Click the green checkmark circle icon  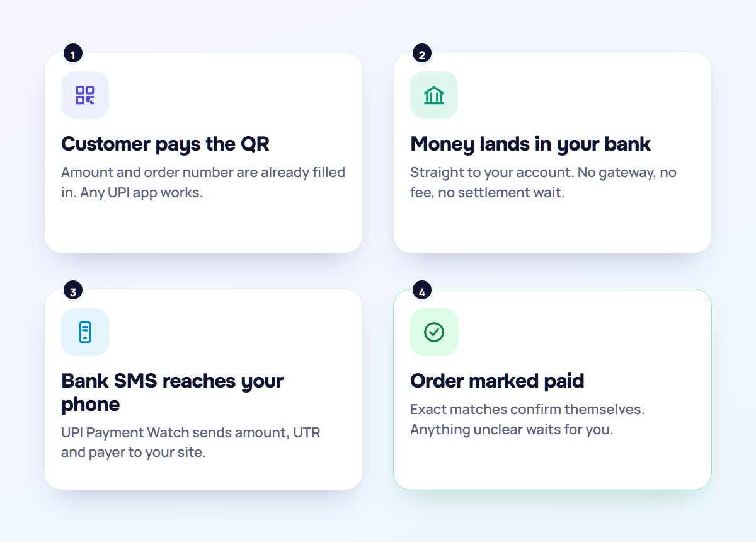434,332
